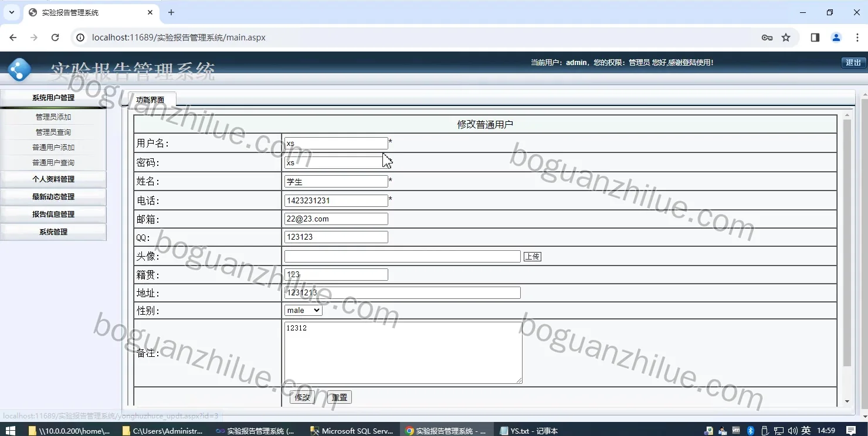Click the 重置 reset button
868x436 pixels.
(x=340, y=397)
